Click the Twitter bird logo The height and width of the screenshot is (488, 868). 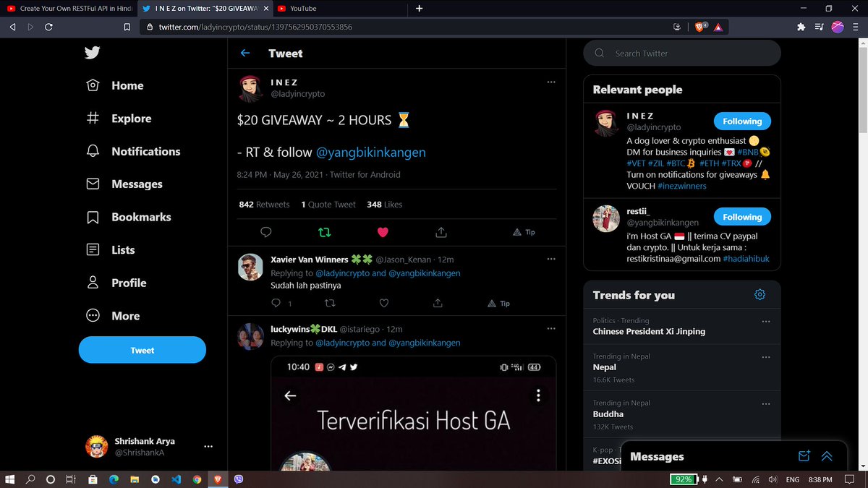coord(92,53)
